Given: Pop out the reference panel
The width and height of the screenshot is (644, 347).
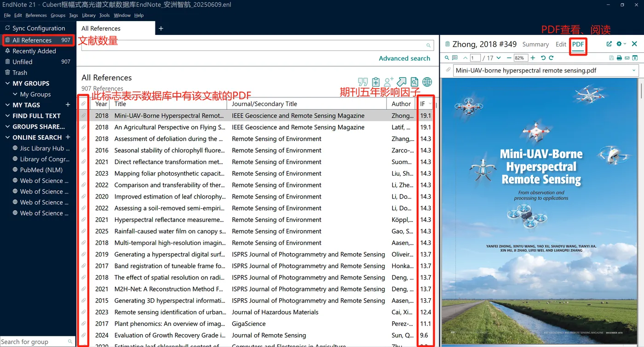Looking at the screenshot, I should coord(609,44).
